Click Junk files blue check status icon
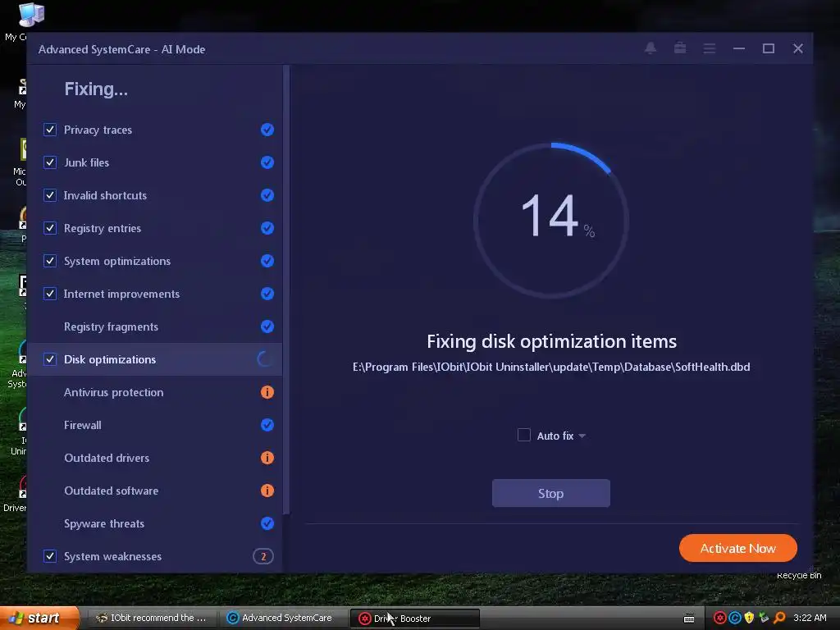The width and height of the screenshot is (840, 630). 267,162
